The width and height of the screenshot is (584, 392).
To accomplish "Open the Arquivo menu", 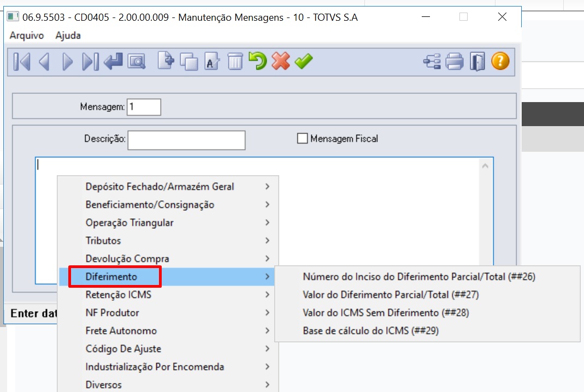I will point(26,35).
